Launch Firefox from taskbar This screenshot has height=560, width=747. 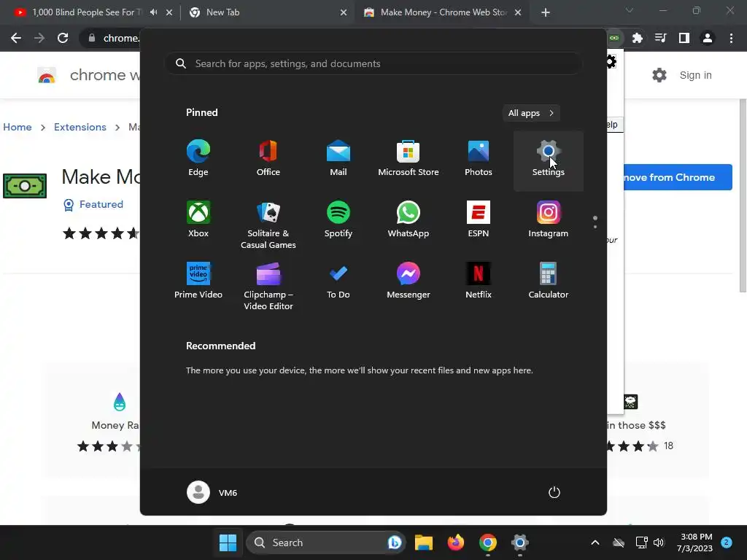click(455, 542)
